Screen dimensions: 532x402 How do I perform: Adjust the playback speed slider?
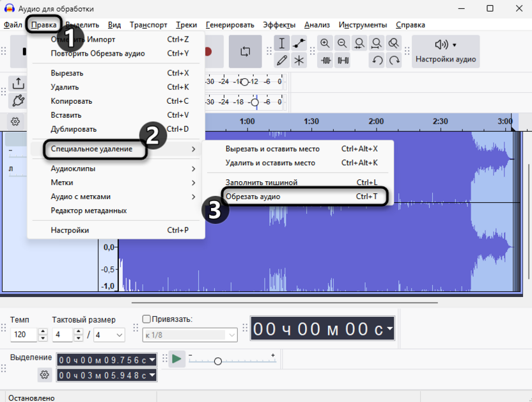point(218,362)
